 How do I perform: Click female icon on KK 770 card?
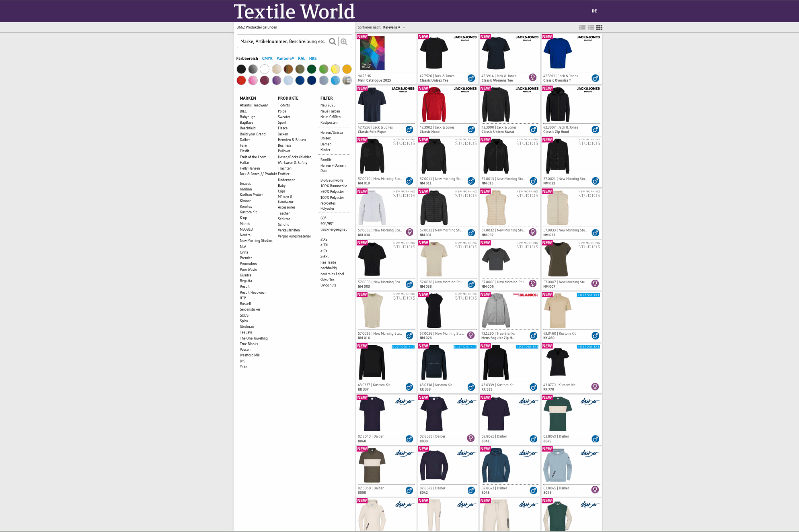coord(595,387)
